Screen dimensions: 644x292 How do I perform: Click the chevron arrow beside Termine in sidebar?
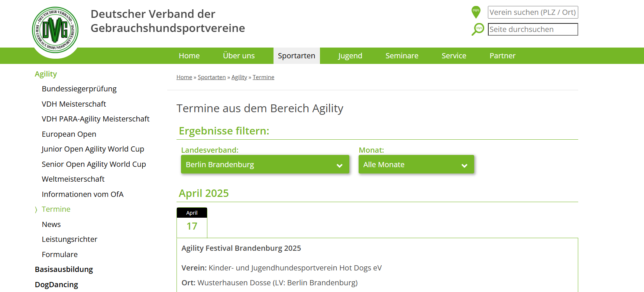coord(36,210)
